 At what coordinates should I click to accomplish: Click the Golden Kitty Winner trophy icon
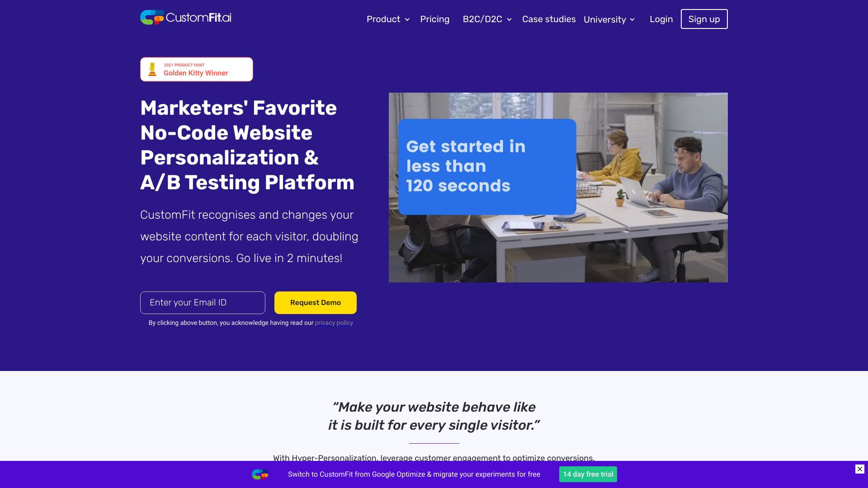(x=153, y=69)
